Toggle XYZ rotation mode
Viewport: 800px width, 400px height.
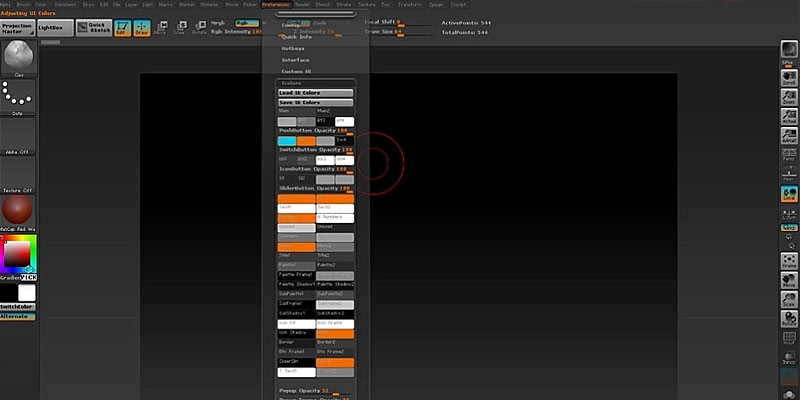789,228
